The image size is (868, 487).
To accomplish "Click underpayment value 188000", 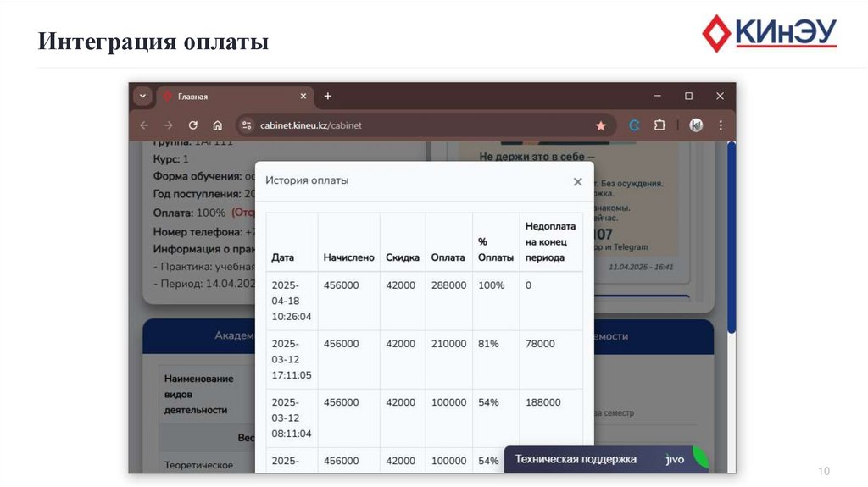I will pos(542,402).
